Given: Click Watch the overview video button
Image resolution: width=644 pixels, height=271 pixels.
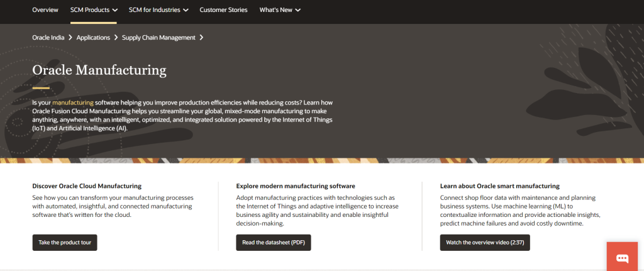Looking at the screenshot, I should click(x=485, y=242).
